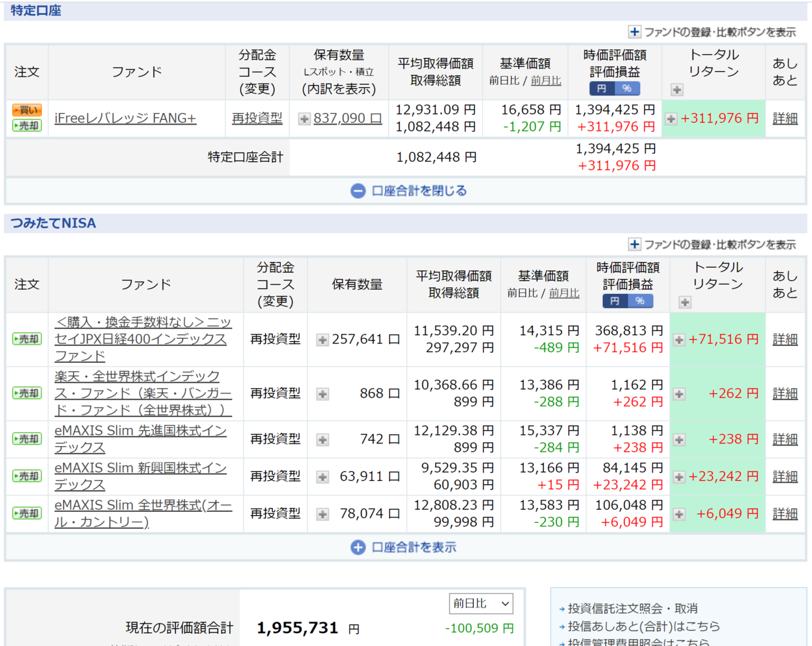Show account total with 口座合計を表示
812x646 pixels.
click(x=403, y=547)
